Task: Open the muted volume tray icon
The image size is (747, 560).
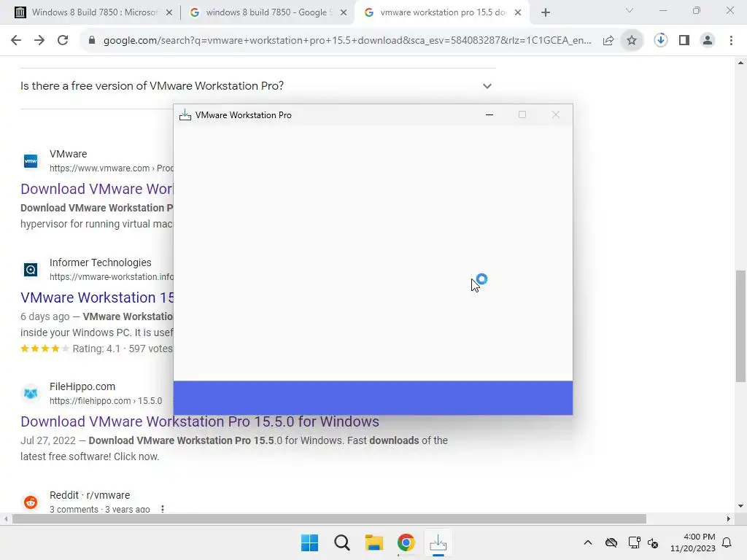Action: click(x=653, y=542)
